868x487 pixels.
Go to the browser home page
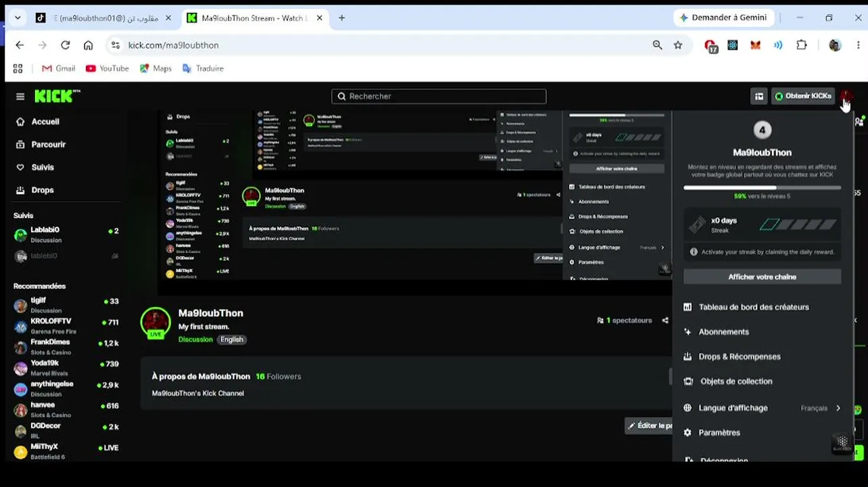[x=88, y=45]
